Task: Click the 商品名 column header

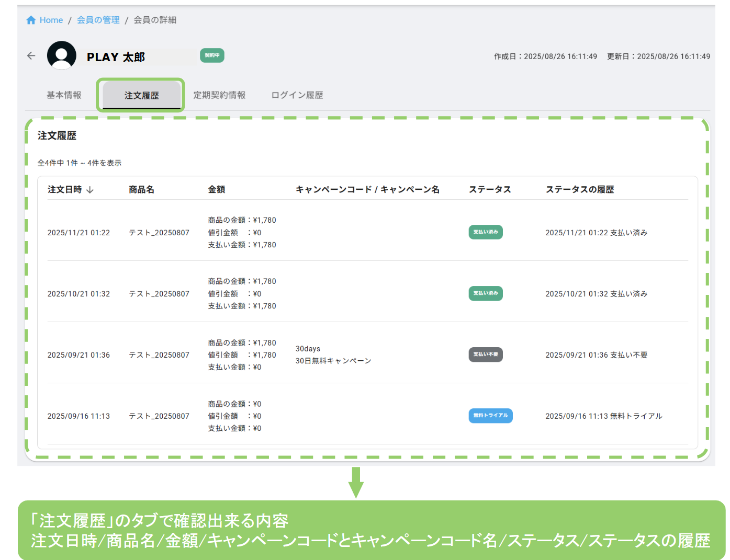Action: point(141,190)
